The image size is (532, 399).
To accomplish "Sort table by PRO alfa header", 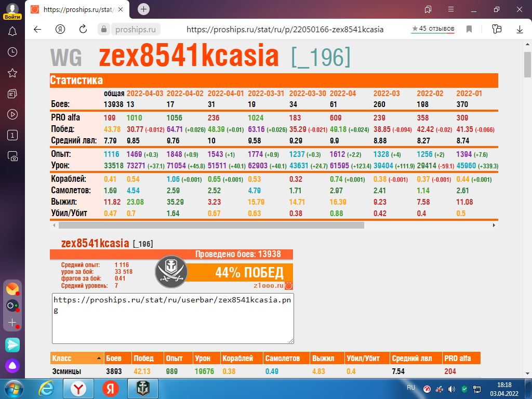I will [461, 358].
